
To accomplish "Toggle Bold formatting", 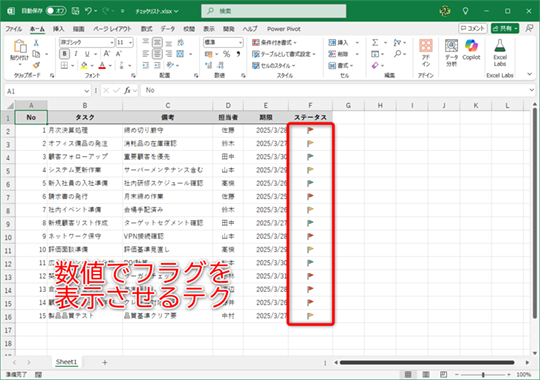I will pos(64,54).
